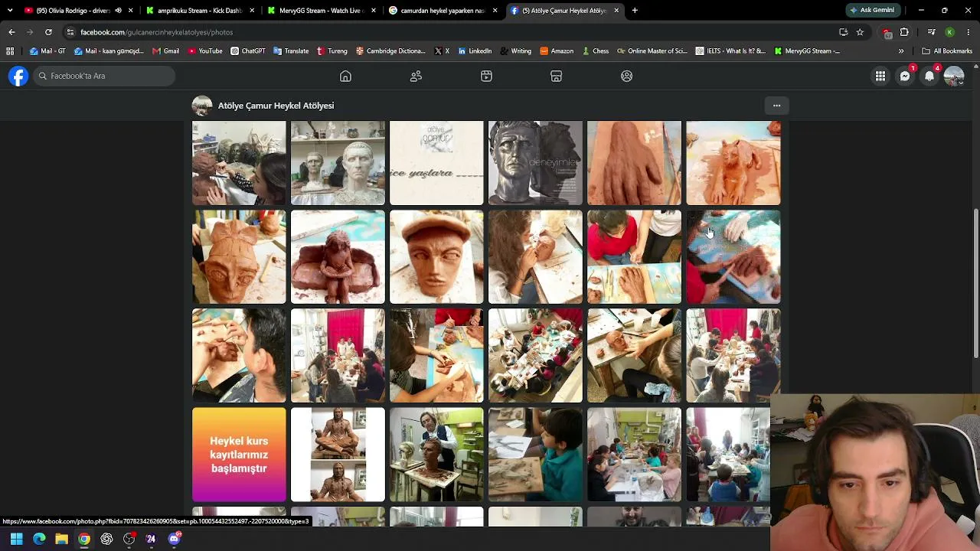Viewport: 980px width, 551px height.
Task: Switch to the MervyGG Stream Watch Live tab
Action: [321, 11]
